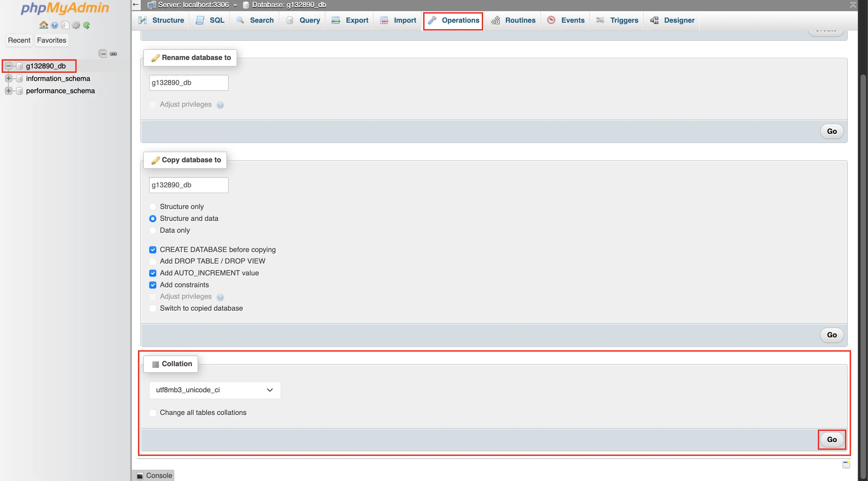Collapse the g132890_db tree node
868x481 pixels.
[x=8, y=66]
